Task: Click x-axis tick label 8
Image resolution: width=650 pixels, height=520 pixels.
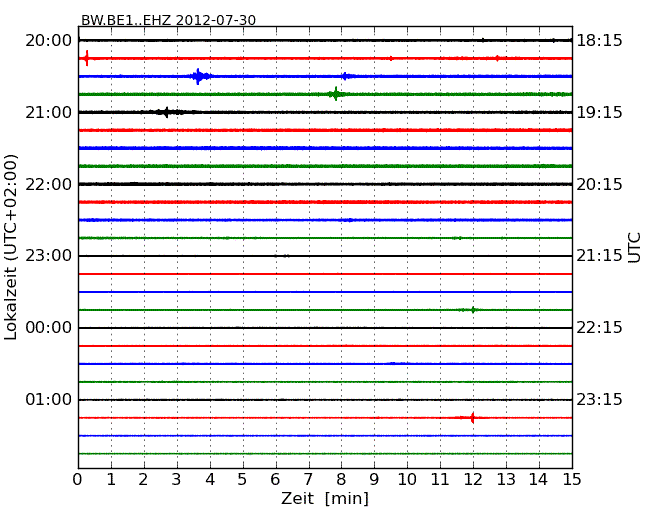Action: click(341, 479)
